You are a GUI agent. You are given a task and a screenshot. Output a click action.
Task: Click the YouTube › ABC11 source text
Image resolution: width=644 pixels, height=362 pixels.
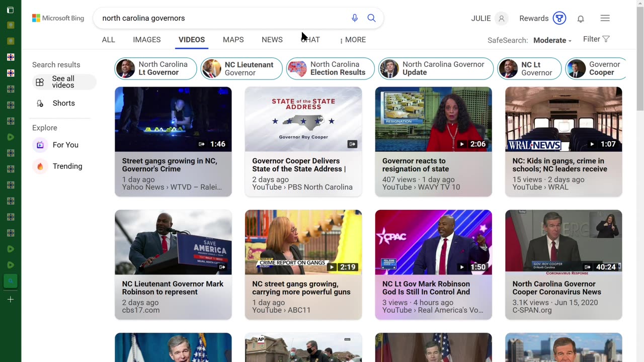pyautogui.click(x=282, y=310)
